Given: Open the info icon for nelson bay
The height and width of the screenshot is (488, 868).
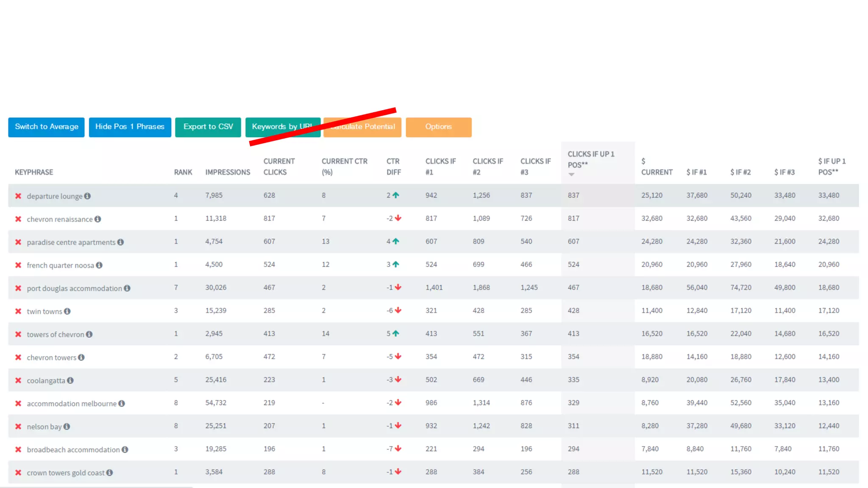Looking at the screenshot, I should click(x=67, y=427).
